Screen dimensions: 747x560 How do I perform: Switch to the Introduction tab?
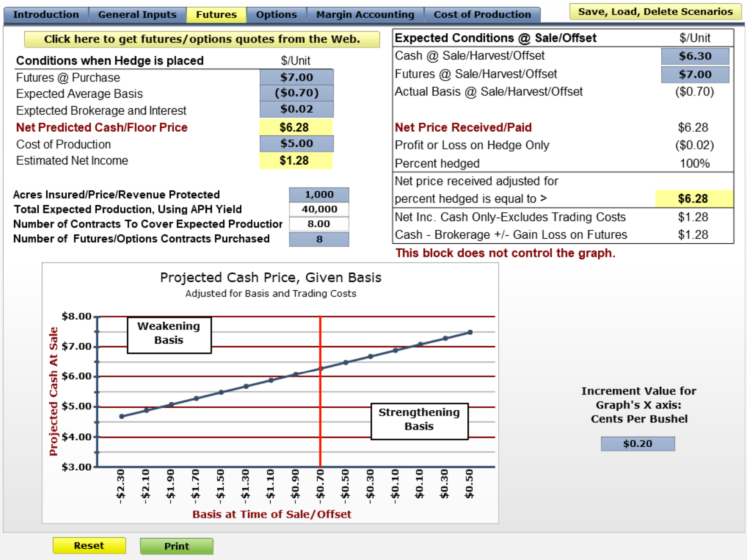click(46, 15)
